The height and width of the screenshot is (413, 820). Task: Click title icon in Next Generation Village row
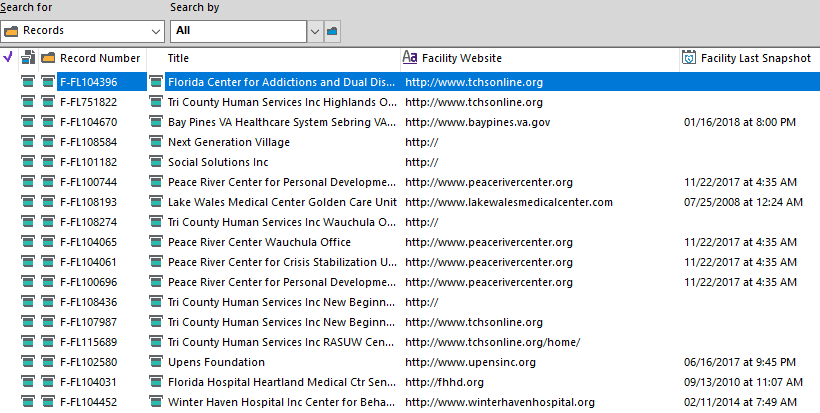tap(156, 142)
